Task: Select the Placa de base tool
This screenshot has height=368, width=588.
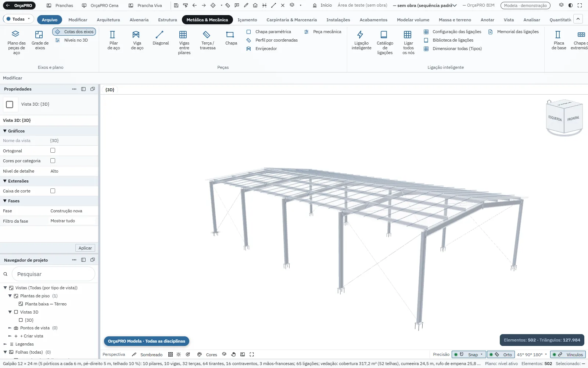Action: [x=559, y=40]
